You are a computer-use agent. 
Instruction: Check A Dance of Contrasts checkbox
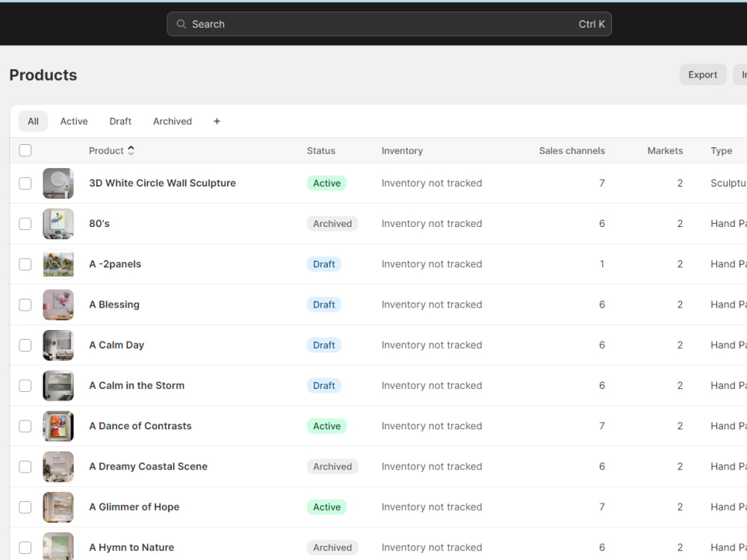tap(25, 426)
